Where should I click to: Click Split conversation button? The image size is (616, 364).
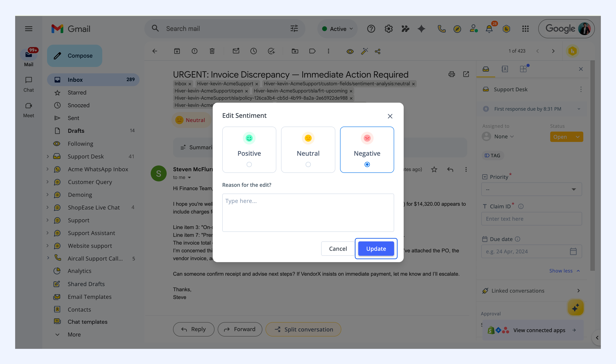[x=303, y=329]
